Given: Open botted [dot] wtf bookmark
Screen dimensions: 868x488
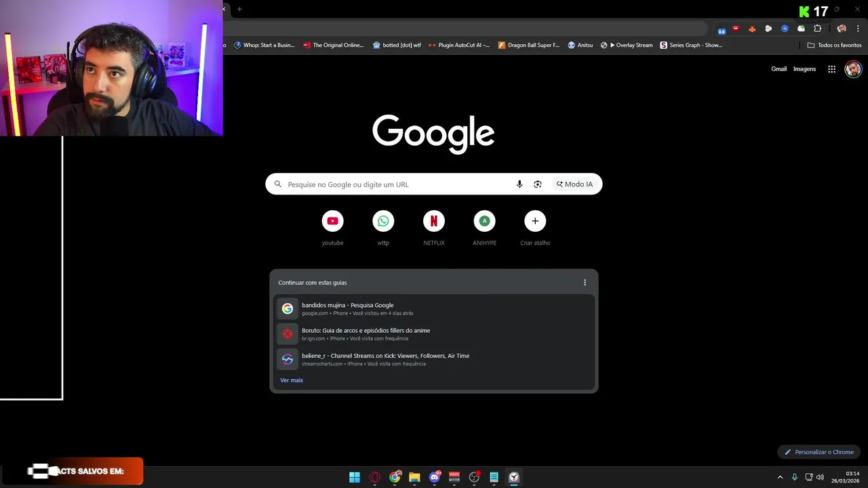Looking at the screenshot, I should click(x=397, y=45).
